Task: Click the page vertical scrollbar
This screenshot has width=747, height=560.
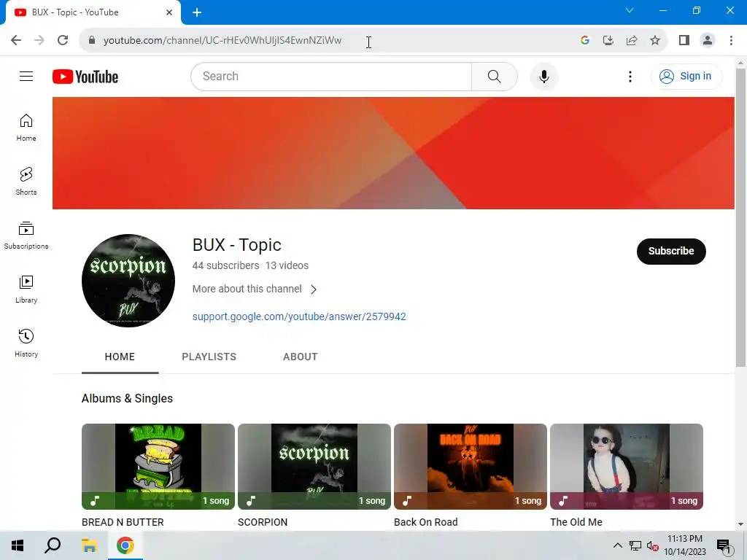Action: click(x=740, y=217)
